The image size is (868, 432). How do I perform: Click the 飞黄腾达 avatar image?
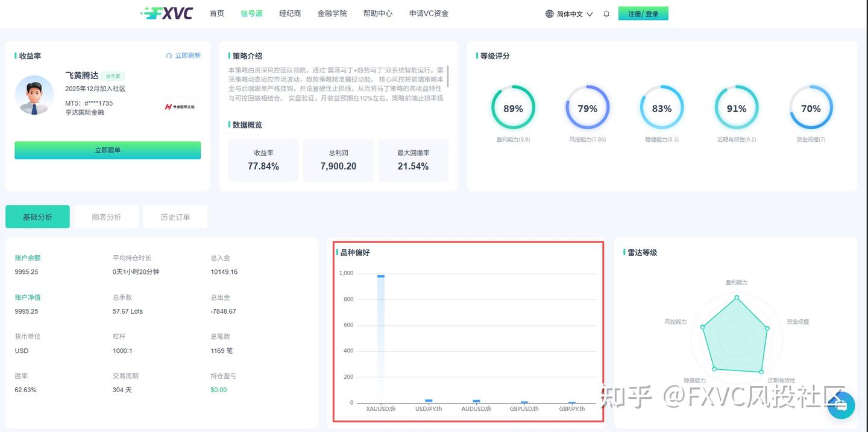coord(34,95)
